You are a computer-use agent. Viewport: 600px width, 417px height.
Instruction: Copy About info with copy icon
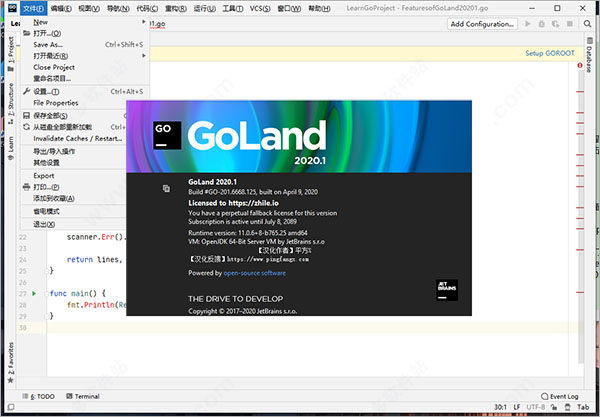click(x=166, y=188)
